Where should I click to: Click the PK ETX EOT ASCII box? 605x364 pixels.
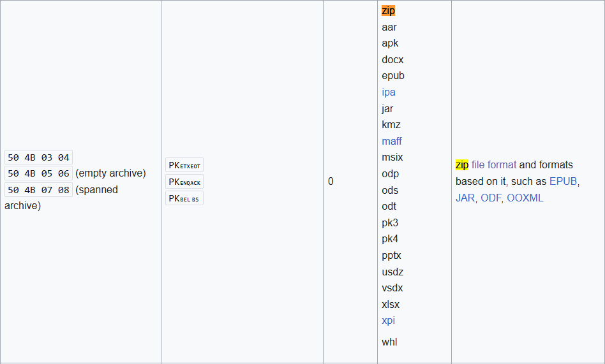(x=184, y=165)
